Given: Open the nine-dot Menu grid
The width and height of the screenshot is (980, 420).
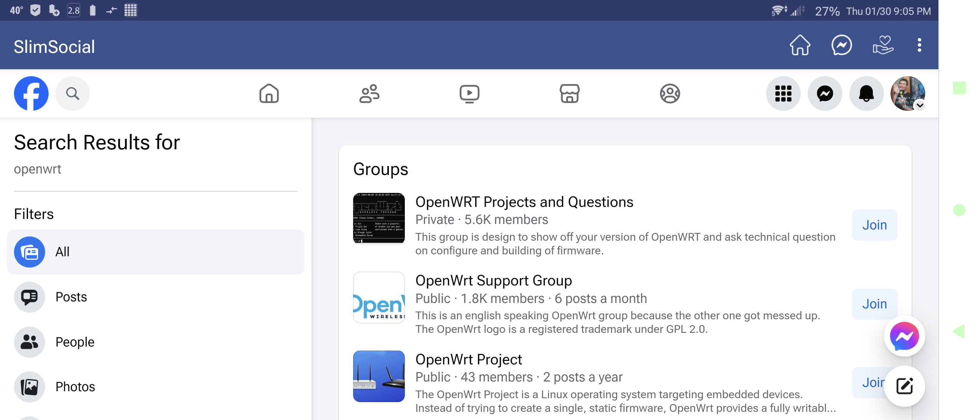Looking at the screenshot, I should pyautogui.click(x=783, y=93).
